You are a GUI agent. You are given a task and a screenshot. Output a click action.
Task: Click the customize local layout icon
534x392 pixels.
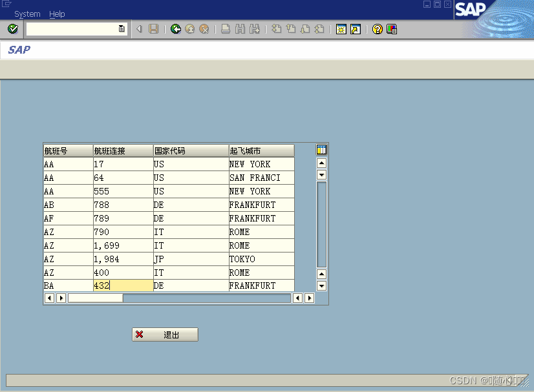tap(390, 28)
